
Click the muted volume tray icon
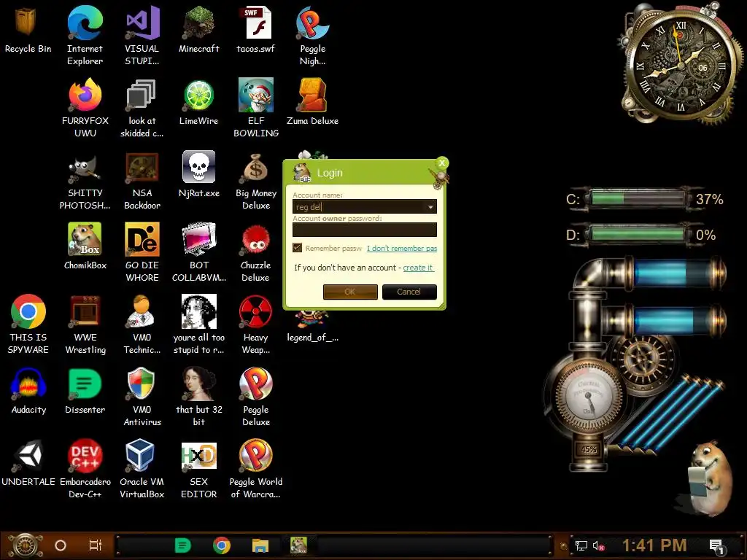click(598, 545)
